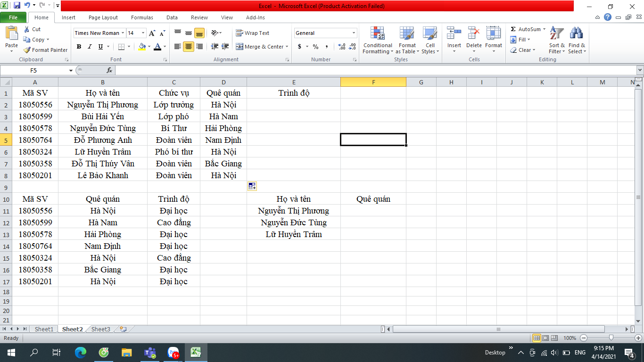
Task: Click the Increase Indent icon
Action: (226, 47)
